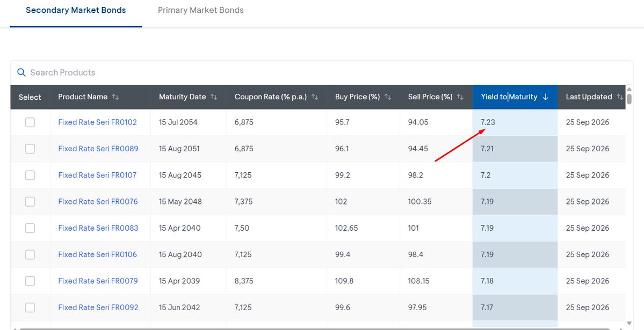644x330 pixels.
Task: Click the 7.23 yield value
Action: (488, 122)
